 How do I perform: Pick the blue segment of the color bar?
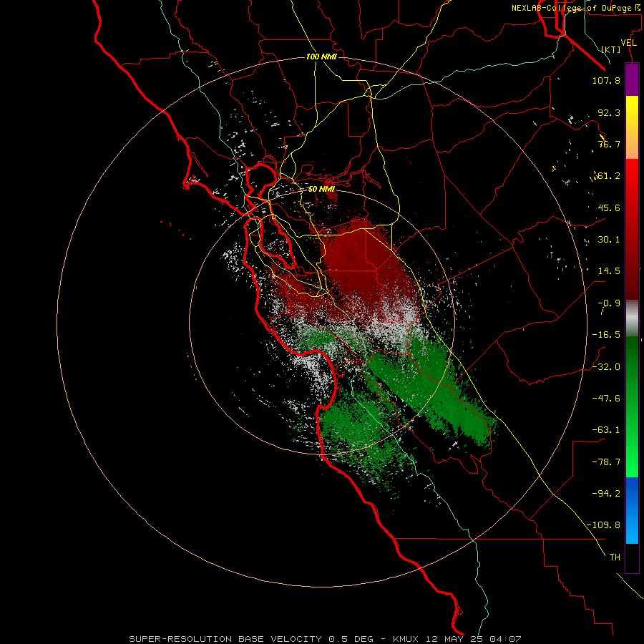point(632,510)
